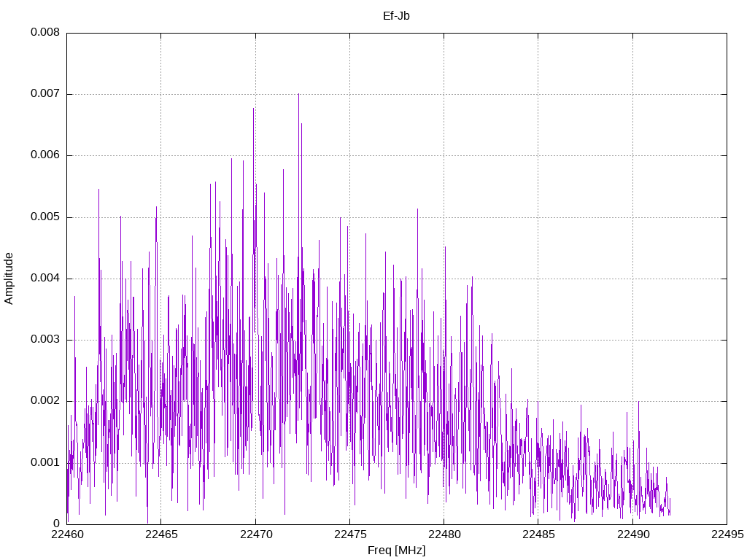Select the y-axis value 0.007
This screenshot has width=747, height=560.
click(x=45, y=94)
